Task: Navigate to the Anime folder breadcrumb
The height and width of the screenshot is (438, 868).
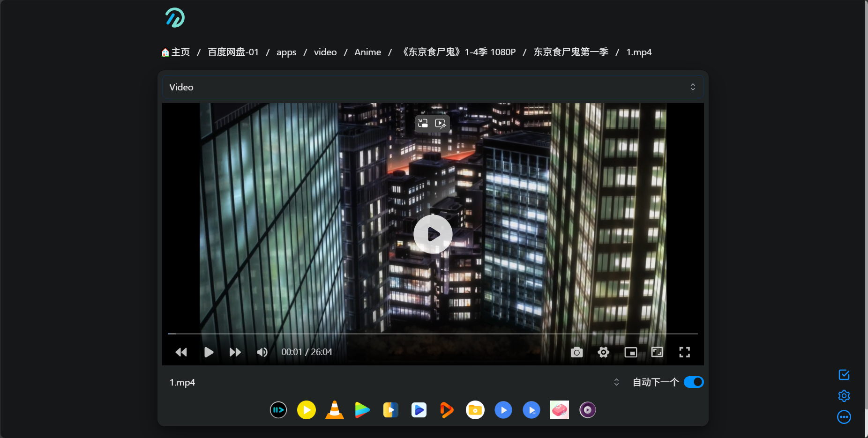Action: tap(367, 52)
